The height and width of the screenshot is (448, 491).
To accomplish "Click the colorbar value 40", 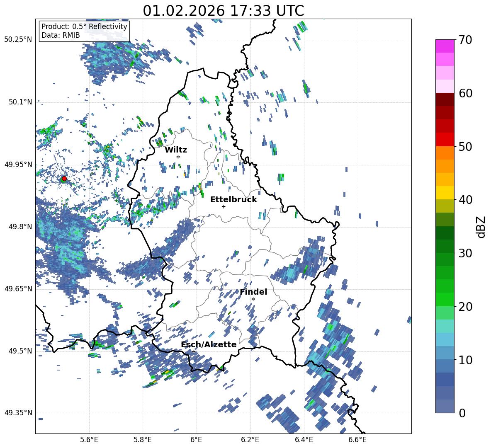I will (x=465, y=200).
